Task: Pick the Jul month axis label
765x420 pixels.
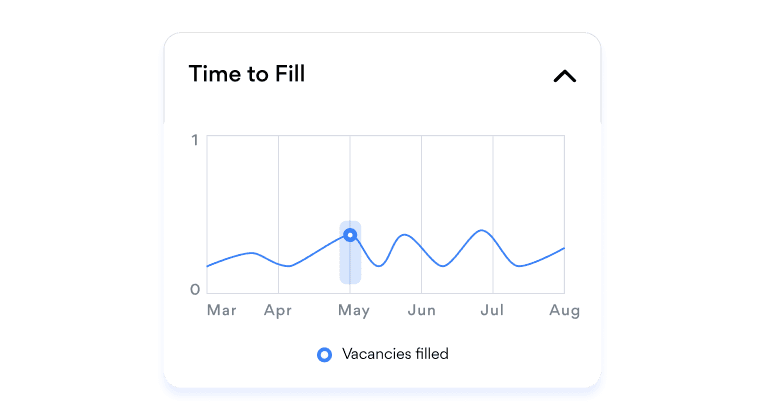Action: coord(493,310)
